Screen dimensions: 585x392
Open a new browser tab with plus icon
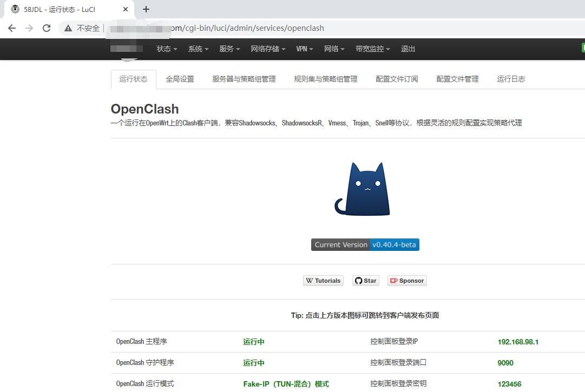tap(146, 9)
